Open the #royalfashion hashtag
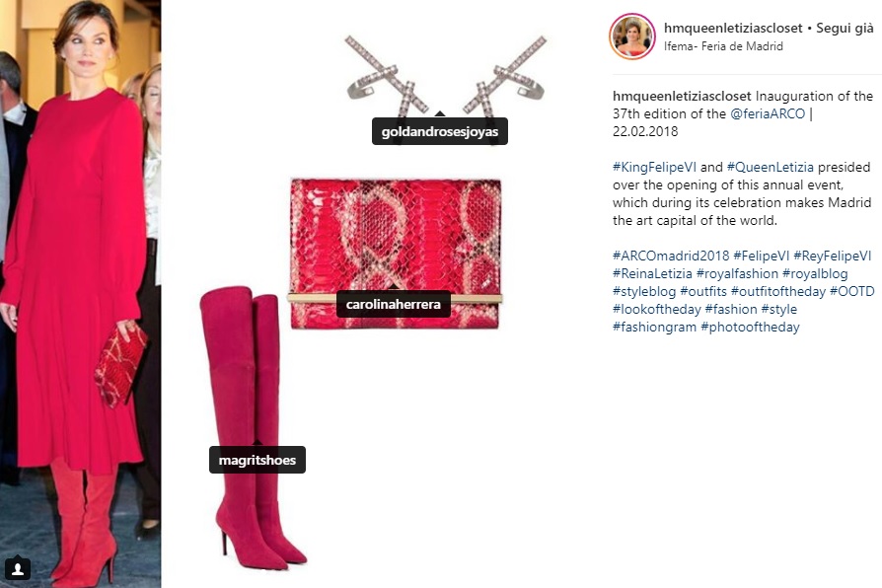The image size is (882, 588). pos(737,273)
